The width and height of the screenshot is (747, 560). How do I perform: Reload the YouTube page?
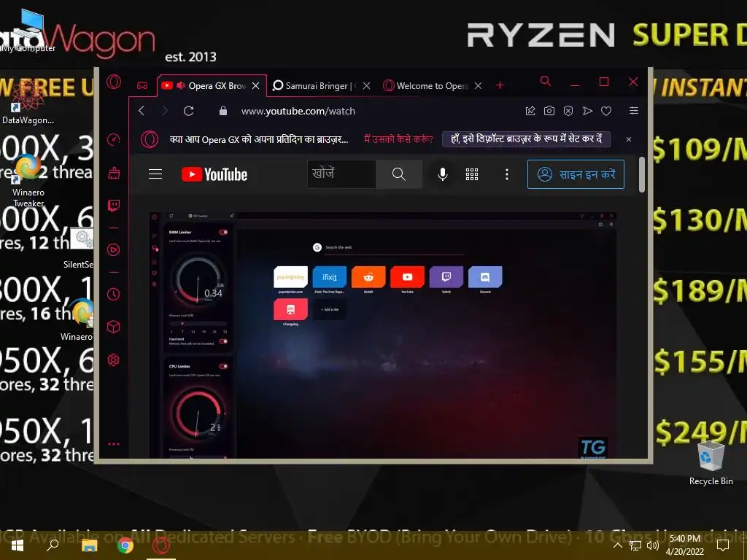click(x=189, y=111)
